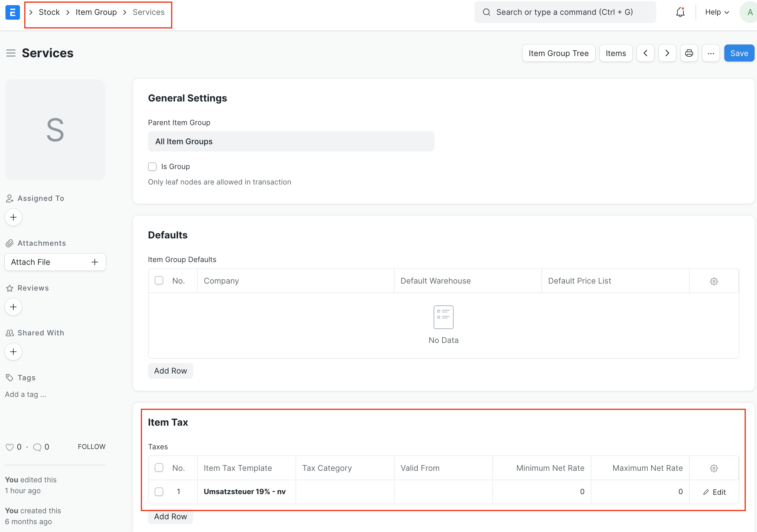The height and width of the screenshot is (532, 757).
Task: Select all rows in Item Group Defaults table
Action: click(x=159, y=280)
